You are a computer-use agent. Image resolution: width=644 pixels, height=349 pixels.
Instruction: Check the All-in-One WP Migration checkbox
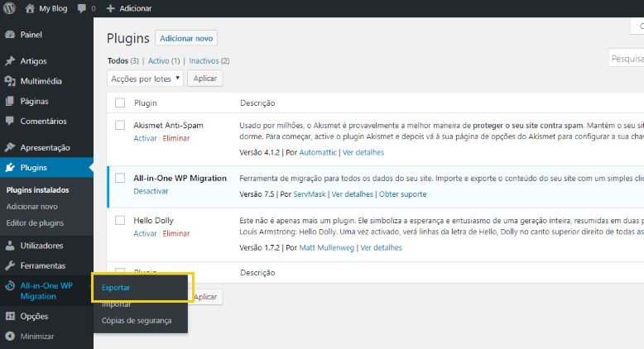(120, 178)
